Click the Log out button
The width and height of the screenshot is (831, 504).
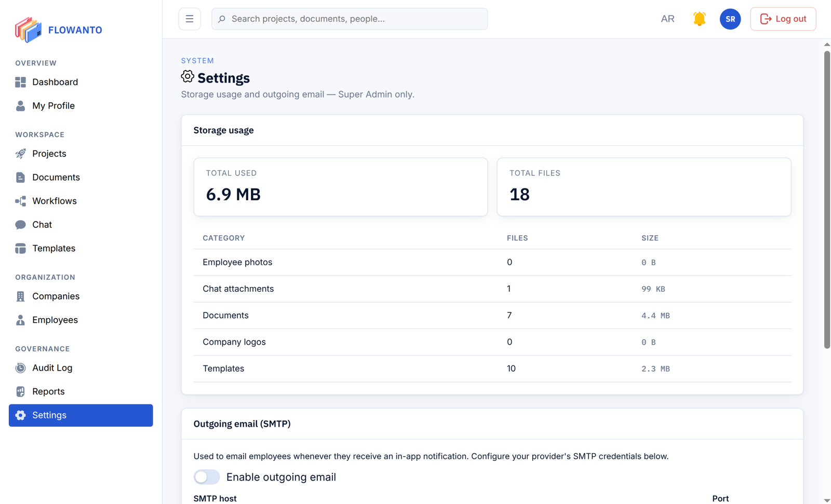click(x=783, y=19)
